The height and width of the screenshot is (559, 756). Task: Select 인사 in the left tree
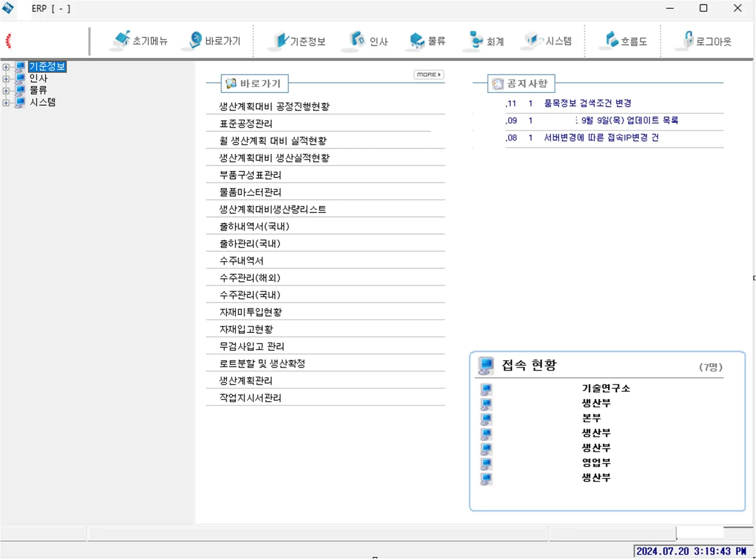coord(39,79)
